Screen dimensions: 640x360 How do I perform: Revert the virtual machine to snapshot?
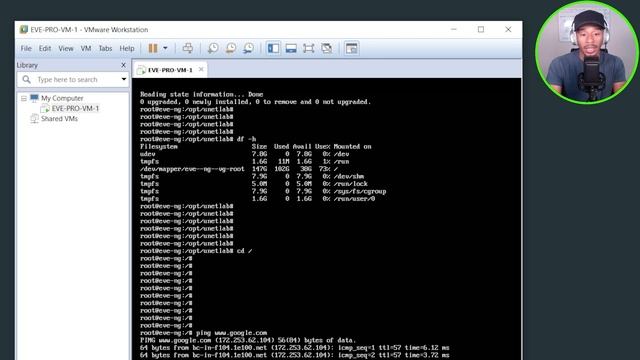231,48
